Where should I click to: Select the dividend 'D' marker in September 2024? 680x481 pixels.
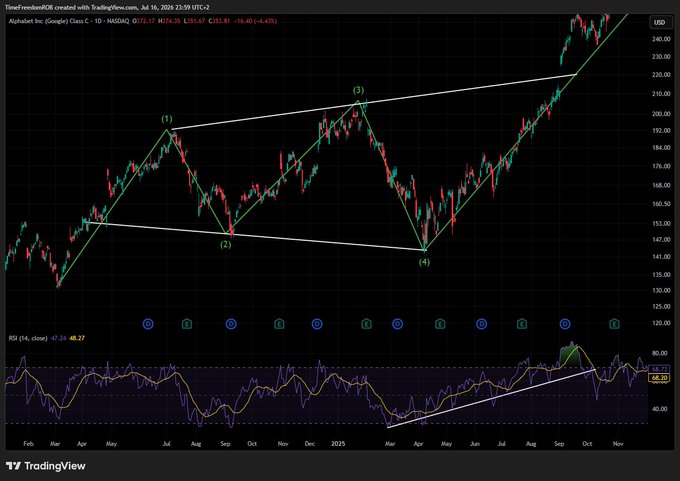click(x=231, y=324)
